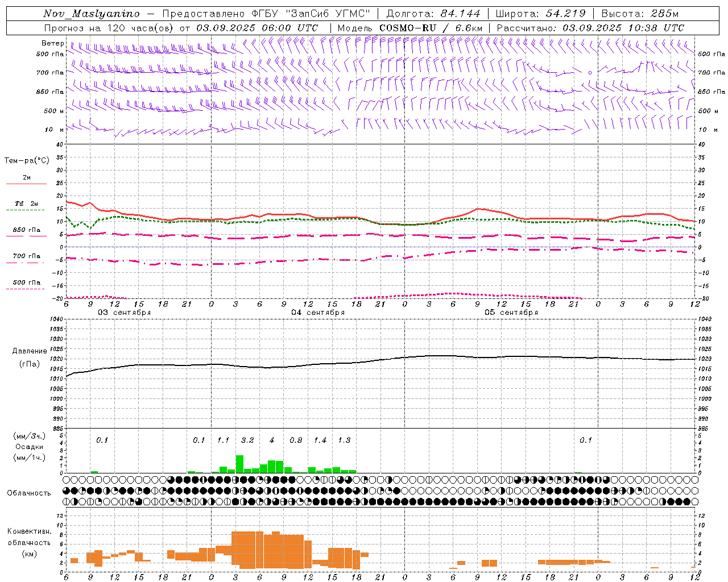728x582 pixels.
Task: Select the longitude value 84.144
Action: [x=461, y=14]
